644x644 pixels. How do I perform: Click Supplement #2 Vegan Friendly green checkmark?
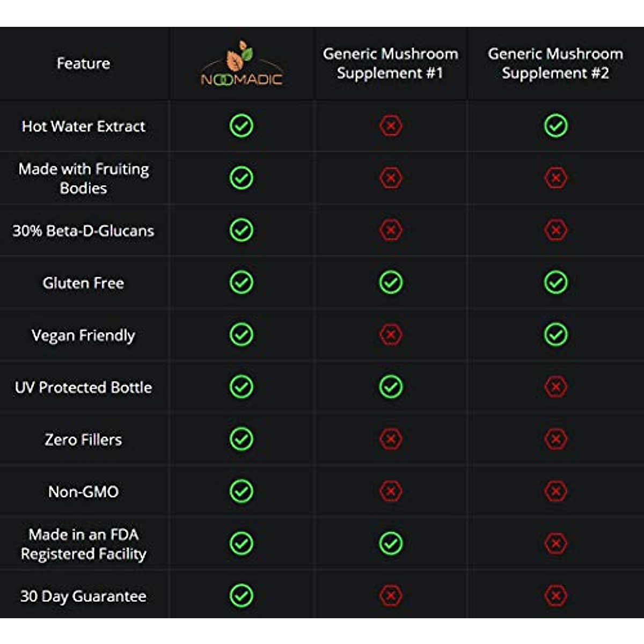coord(555,334)
